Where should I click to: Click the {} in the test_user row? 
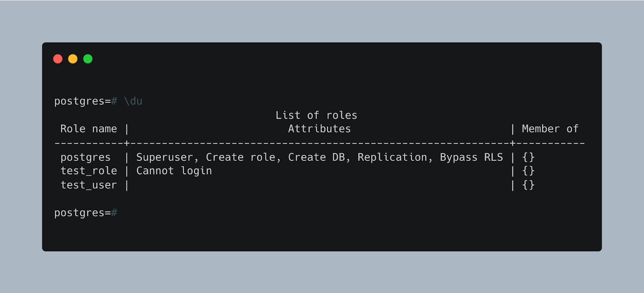[x=528, y=185]
